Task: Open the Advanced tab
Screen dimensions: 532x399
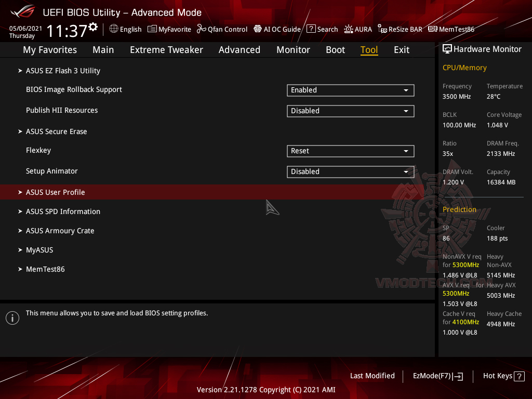Action: 239,50
